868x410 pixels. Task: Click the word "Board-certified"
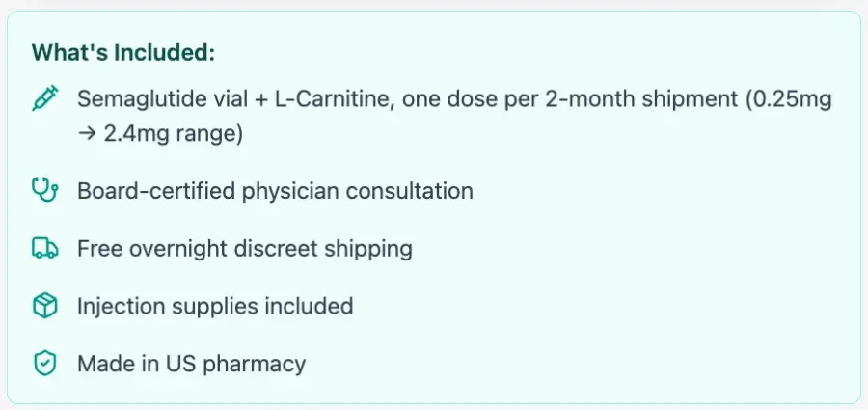click(156, 191)
